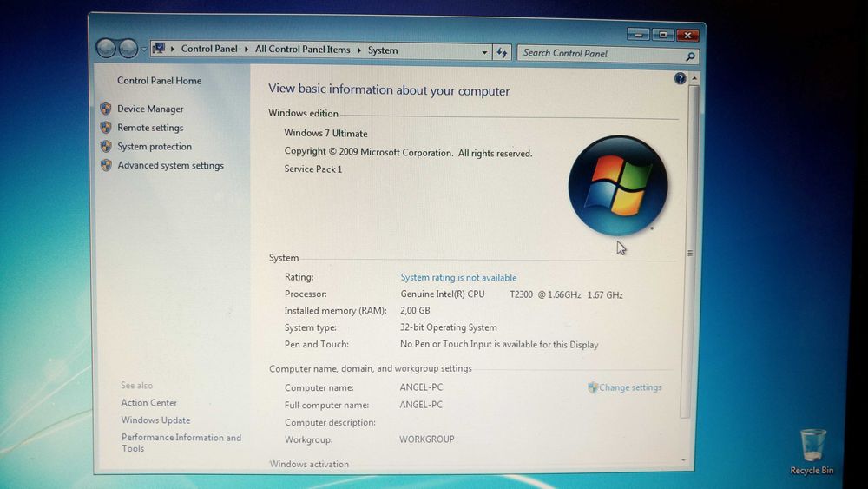The height and width of the screenshot is (489, 868).
Task: Click the System breadcrumb segment
Action: (383, 50)
